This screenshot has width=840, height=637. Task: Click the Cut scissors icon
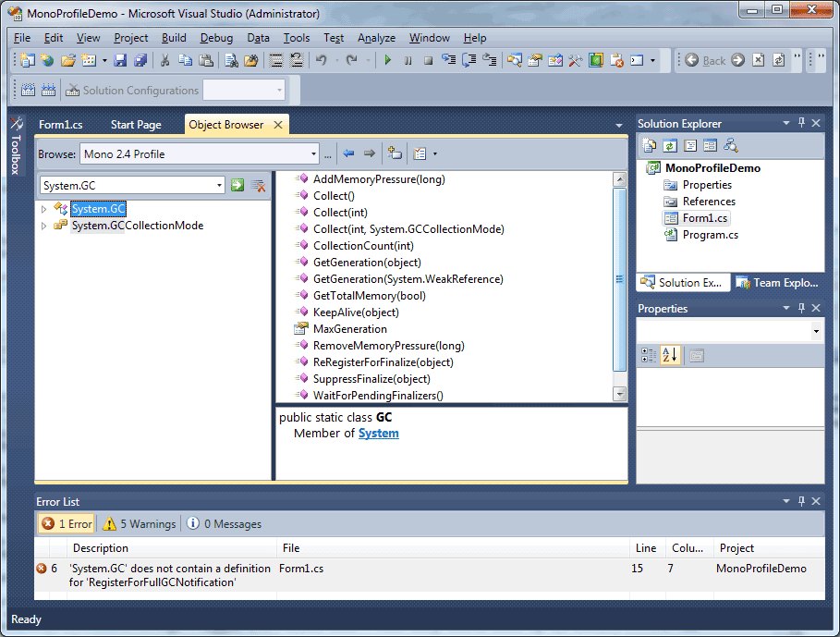tap(165, 60)
